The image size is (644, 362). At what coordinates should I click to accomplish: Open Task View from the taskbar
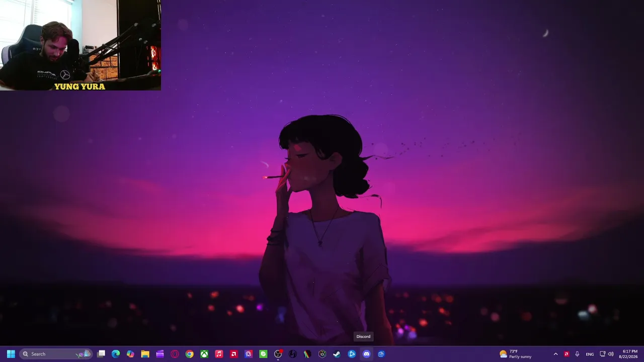tap(101, 354)
